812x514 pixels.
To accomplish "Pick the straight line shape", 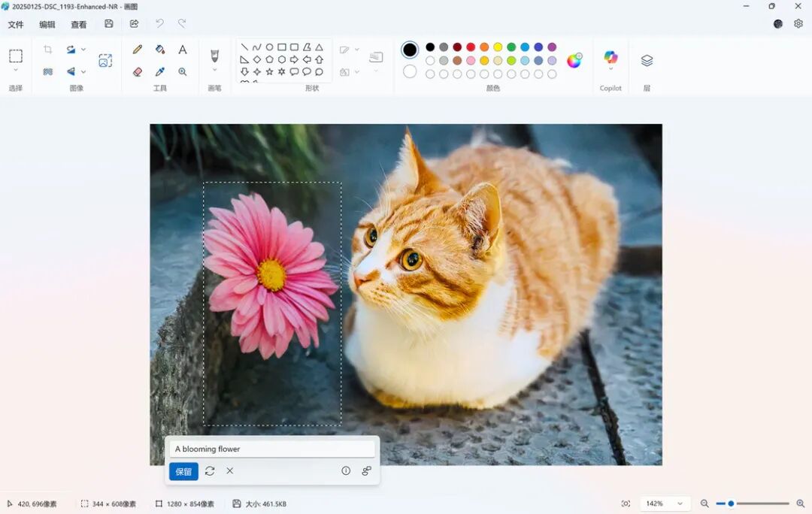I will pyautogui.click(x=244, y=47).
